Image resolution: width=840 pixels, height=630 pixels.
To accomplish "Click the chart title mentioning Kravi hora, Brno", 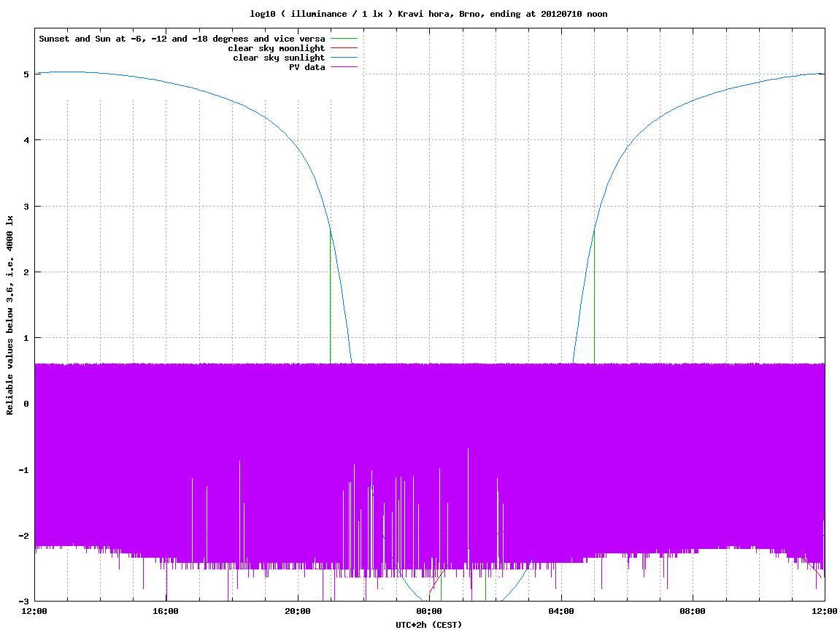I will click(428, 14).
